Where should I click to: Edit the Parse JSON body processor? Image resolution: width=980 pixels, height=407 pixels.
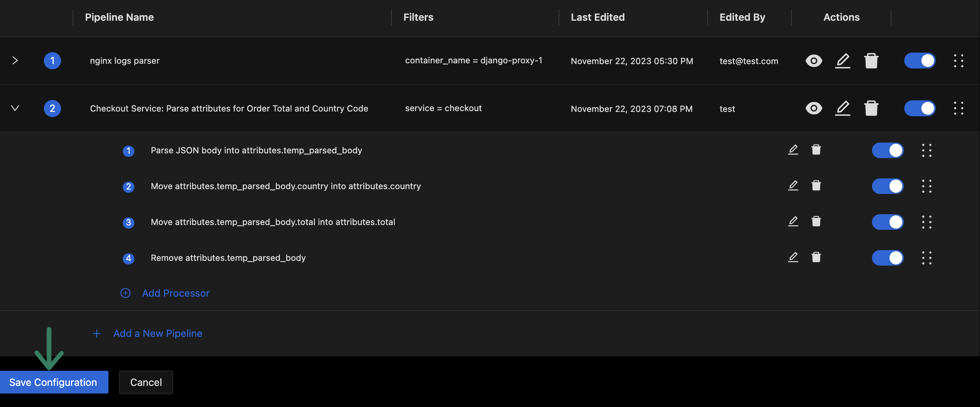tap(793, 150)
